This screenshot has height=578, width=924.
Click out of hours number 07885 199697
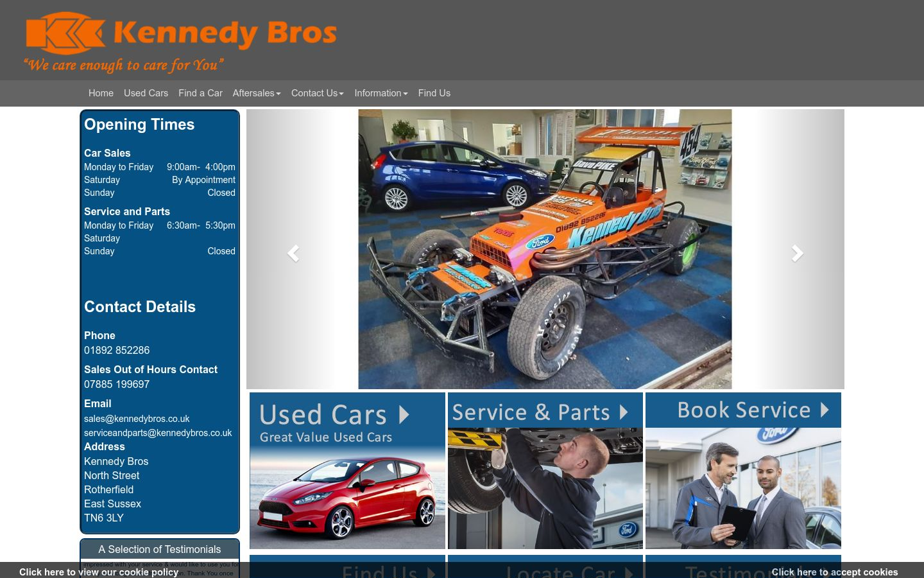click(117, 384)
